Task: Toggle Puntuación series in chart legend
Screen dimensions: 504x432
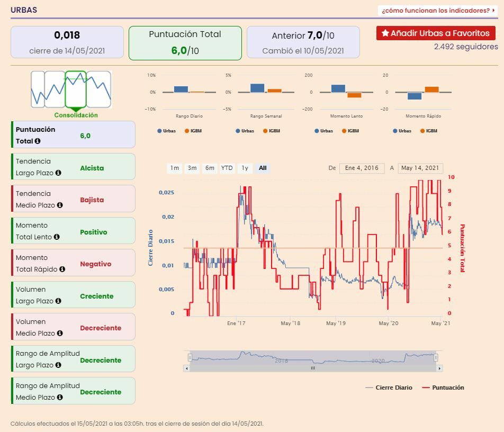Action: (x=443, y=388)
